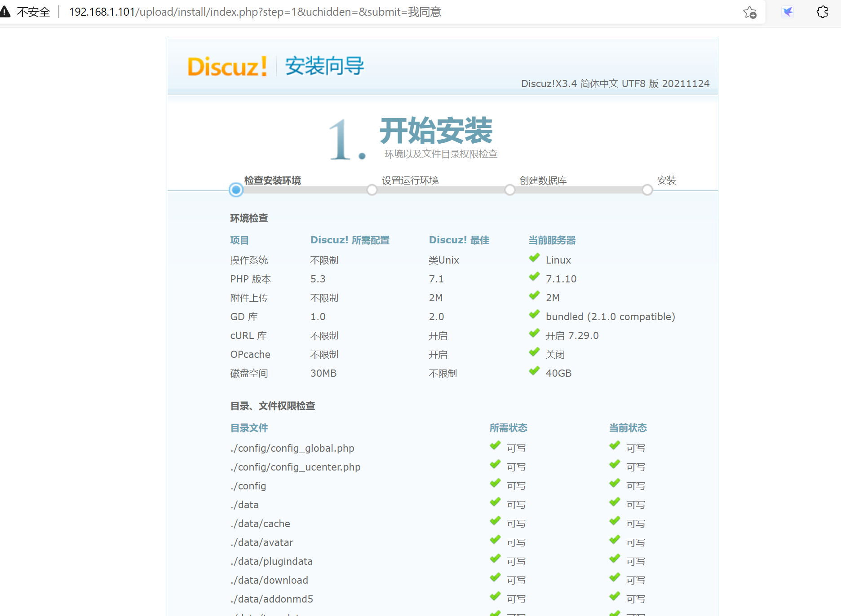841x616 pixels.
Task: Click the 所需状态 column header
Action: (x=509, y=428)
